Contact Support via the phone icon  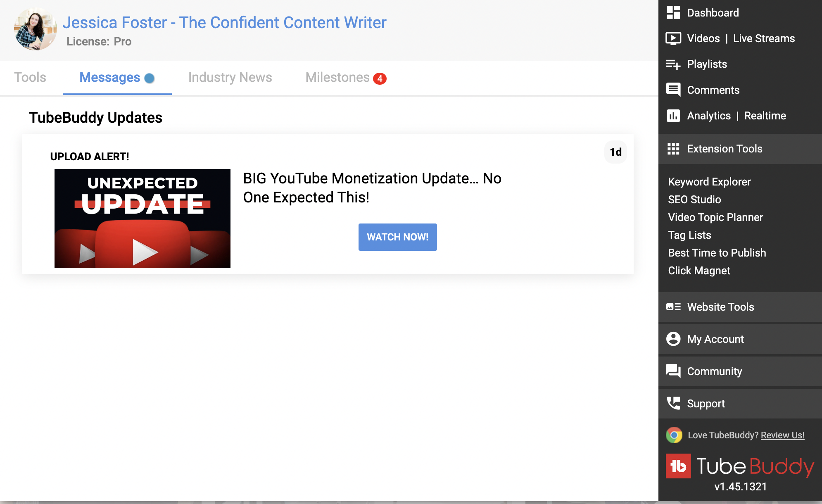pos(674,404)
